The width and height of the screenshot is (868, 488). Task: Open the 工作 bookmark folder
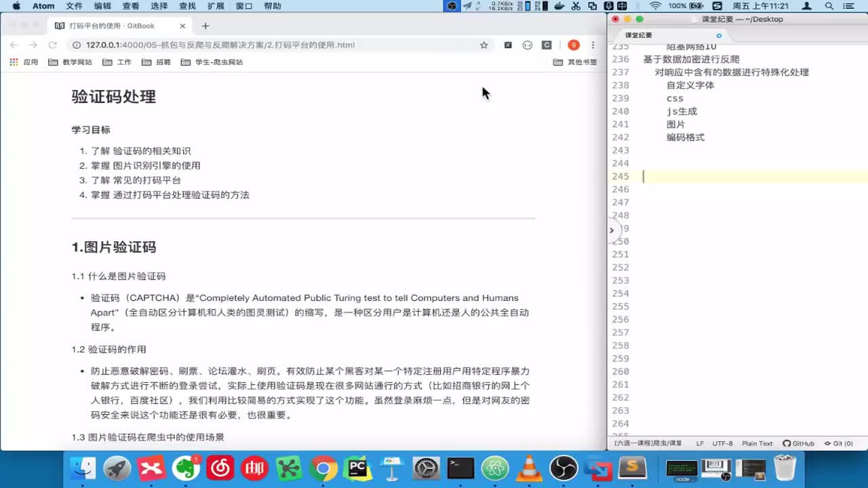tap(117, 62)
